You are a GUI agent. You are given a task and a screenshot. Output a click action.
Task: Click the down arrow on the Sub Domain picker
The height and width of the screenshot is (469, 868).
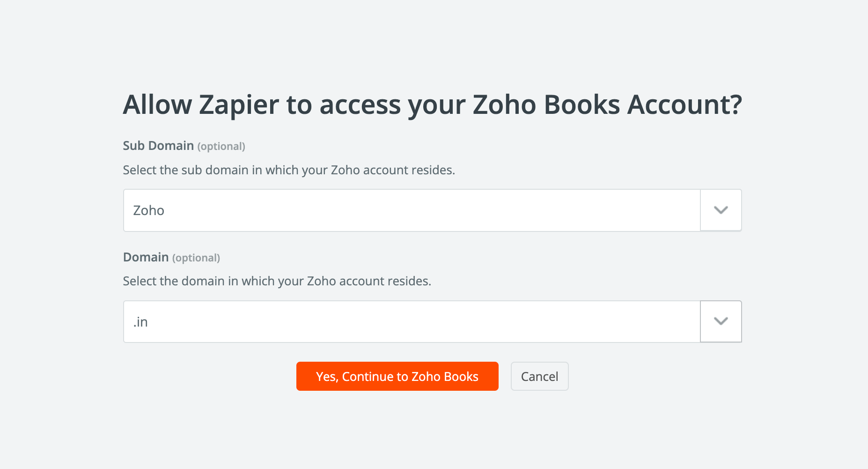point(721,210)
